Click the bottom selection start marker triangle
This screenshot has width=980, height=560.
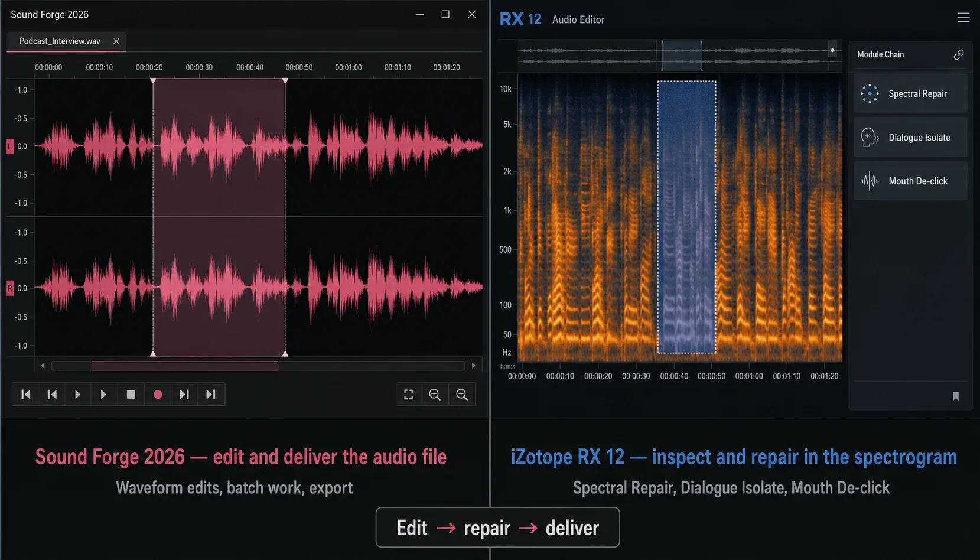(x=153, y=353)
